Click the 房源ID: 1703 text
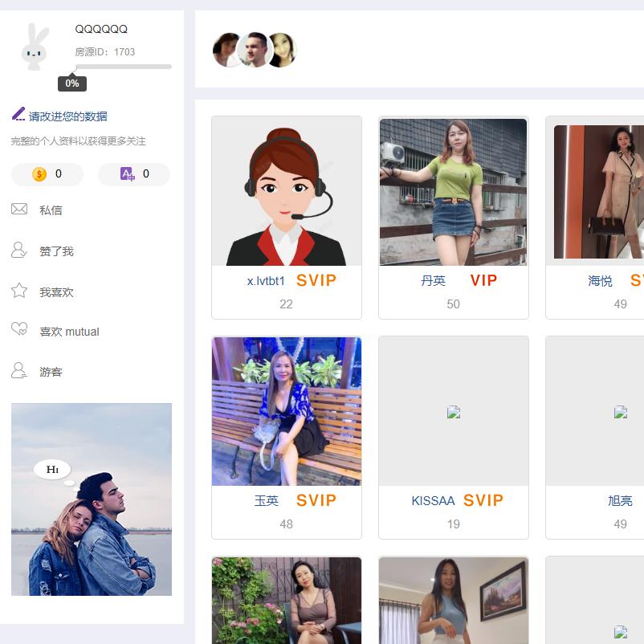Viewport: 644px width, 644px height. (104, 52)
